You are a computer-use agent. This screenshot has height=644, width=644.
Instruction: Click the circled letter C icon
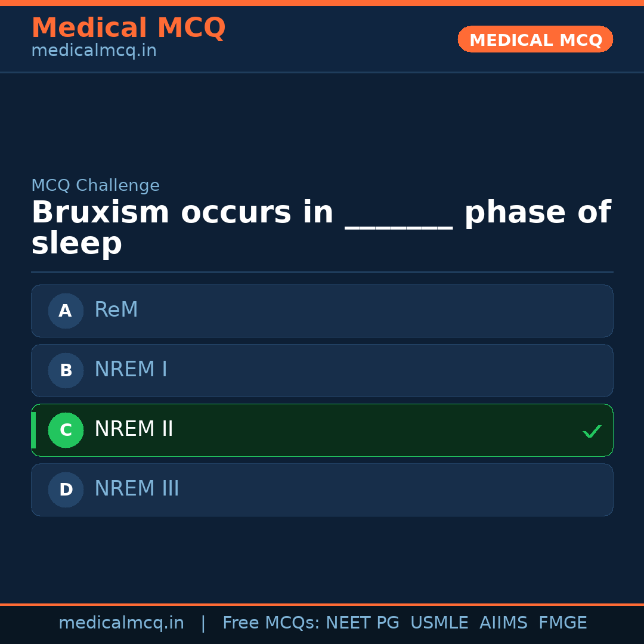[66, 430]
